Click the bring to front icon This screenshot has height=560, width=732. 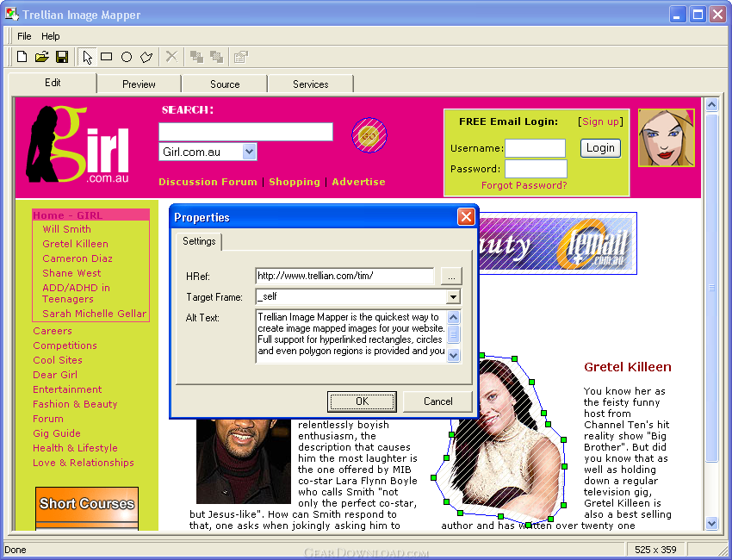(x=196, y=57)
